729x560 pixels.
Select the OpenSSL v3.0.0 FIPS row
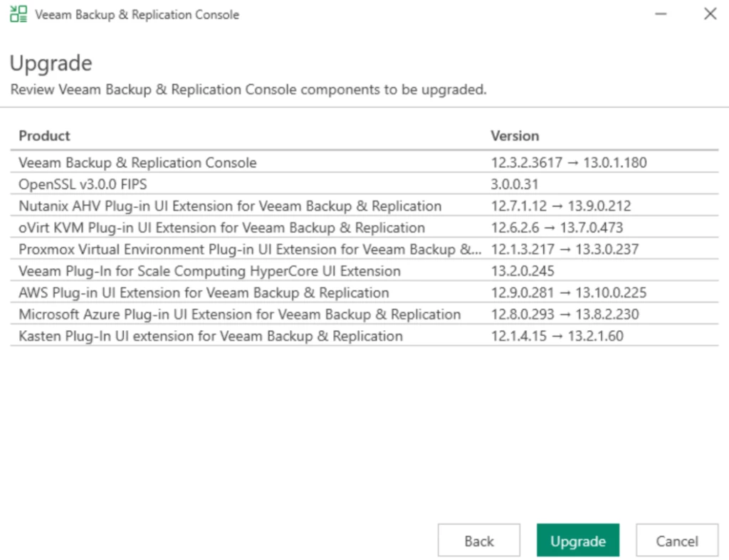[x=83, y=184]
